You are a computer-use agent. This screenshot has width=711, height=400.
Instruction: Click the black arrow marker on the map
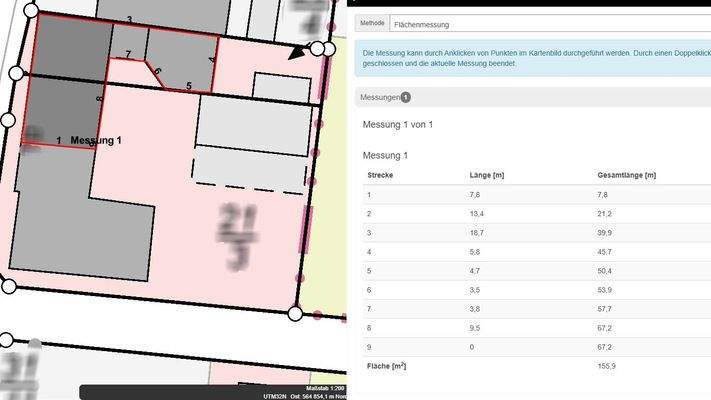297,52
